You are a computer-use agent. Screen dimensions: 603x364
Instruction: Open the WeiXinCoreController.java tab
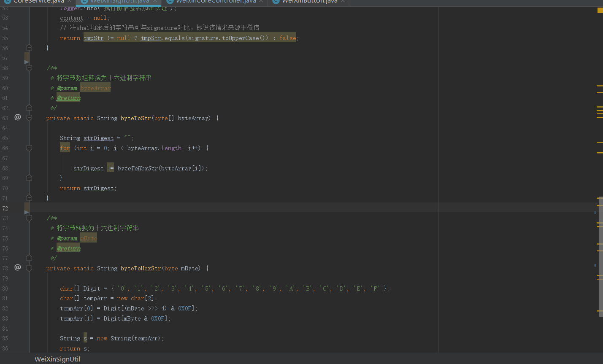pyautogui.click(x=216, y=2)
